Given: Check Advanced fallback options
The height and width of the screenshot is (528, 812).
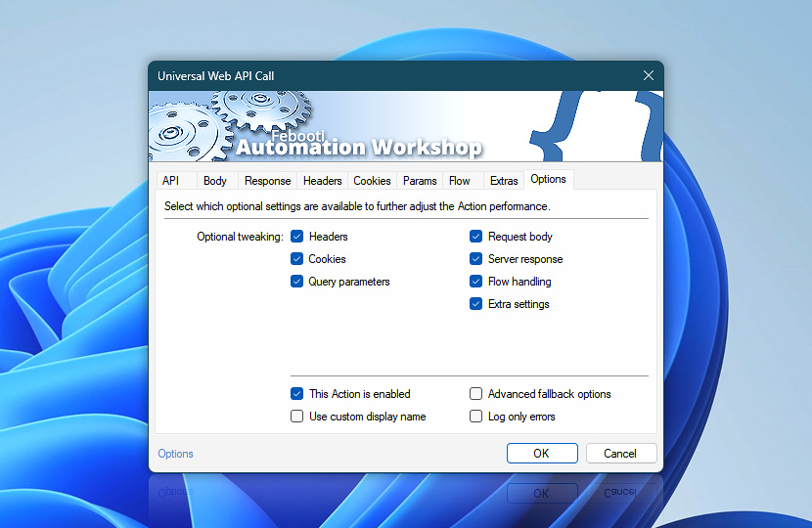Looking at the screenshot, I should click(475, 394).
